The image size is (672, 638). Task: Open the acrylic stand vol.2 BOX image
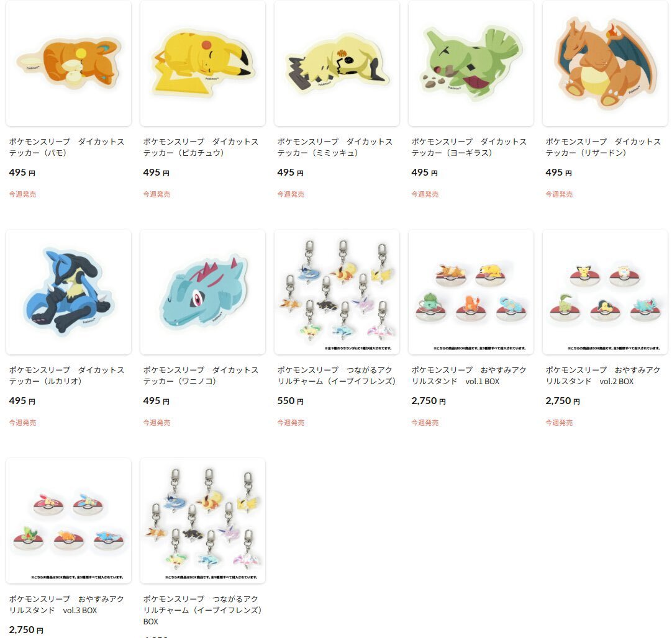click(605, 292)
